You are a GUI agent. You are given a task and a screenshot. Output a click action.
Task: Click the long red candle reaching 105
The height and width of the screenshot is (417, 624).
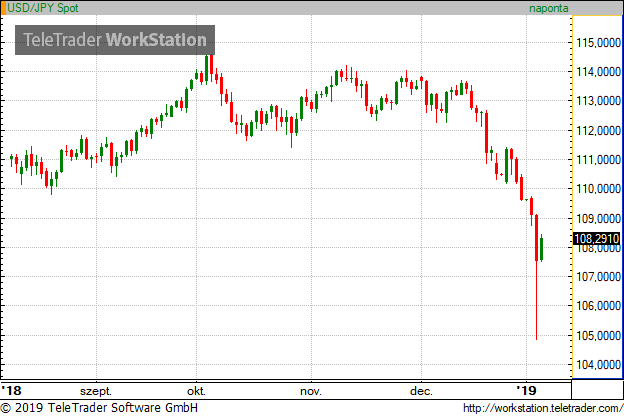coord(536,277)
